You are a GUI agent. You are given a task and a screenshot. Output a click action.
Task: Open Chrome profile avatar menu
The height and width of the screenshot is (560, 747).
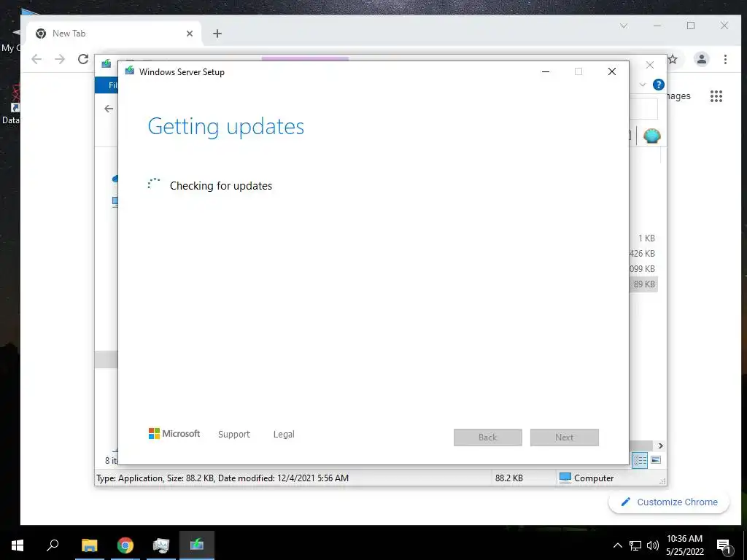702,59
